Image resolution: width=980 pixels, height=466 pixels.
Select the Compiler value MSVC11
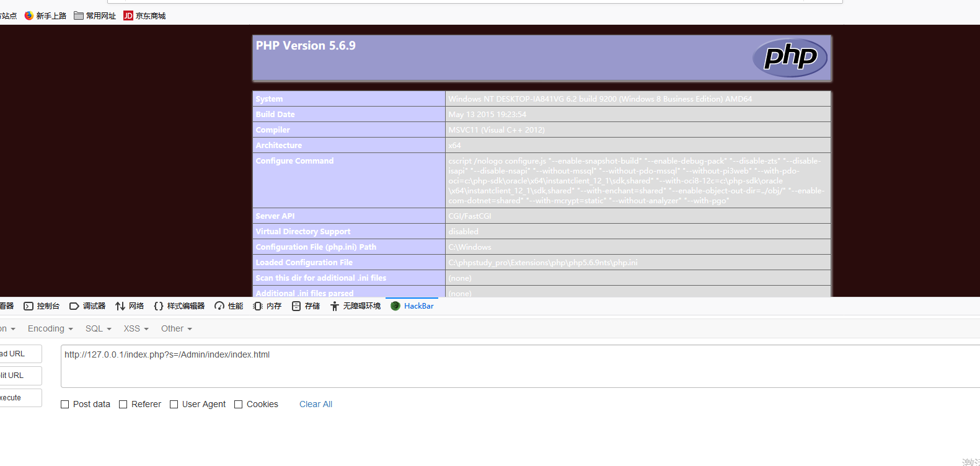coord(497,130)
